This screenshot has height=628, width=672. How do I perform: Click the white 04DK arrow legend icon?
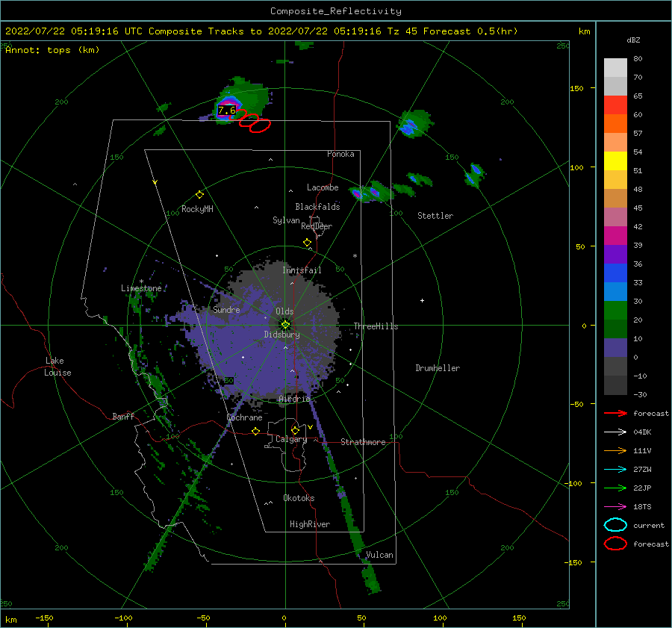coord(615,432)
